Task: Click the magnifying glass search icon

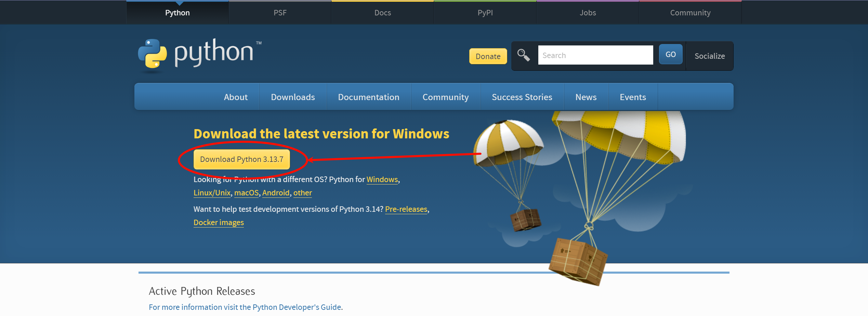Action: tap(524, 55)
